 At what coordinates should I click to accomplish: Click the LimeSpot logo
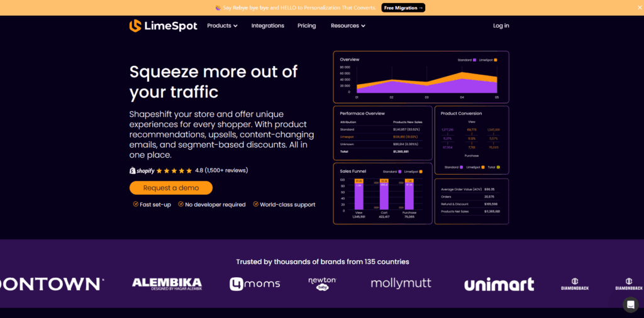pyautogui.click(x=163, y=26)
